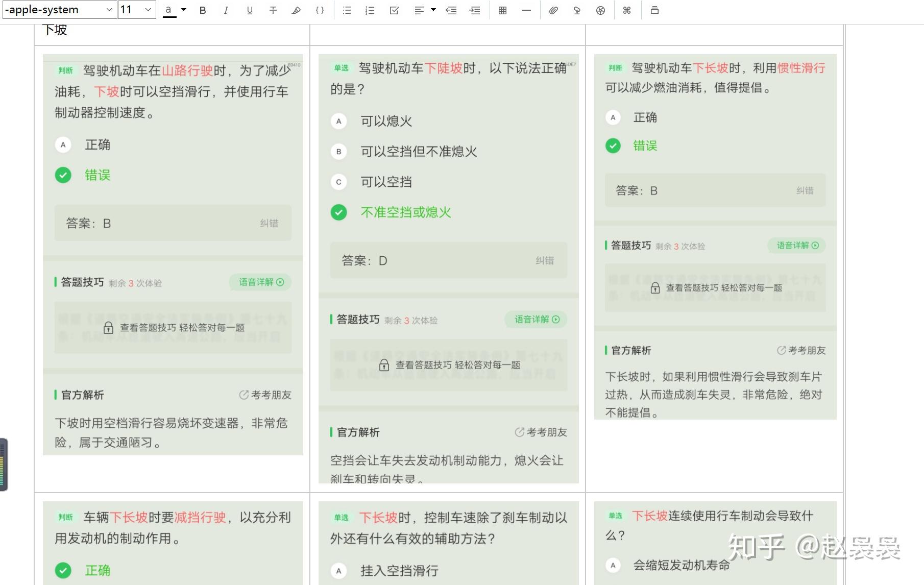Place cursor at the 下坡 heading text
This screenshot has width=924, height=585.
(x=55, y=30)
